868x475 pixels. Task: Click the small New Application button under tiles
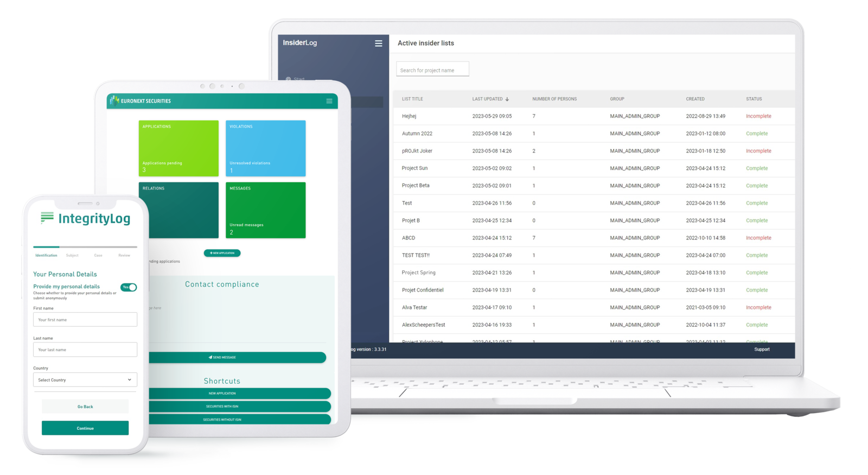pyautogui.click(x=222, y=253)
